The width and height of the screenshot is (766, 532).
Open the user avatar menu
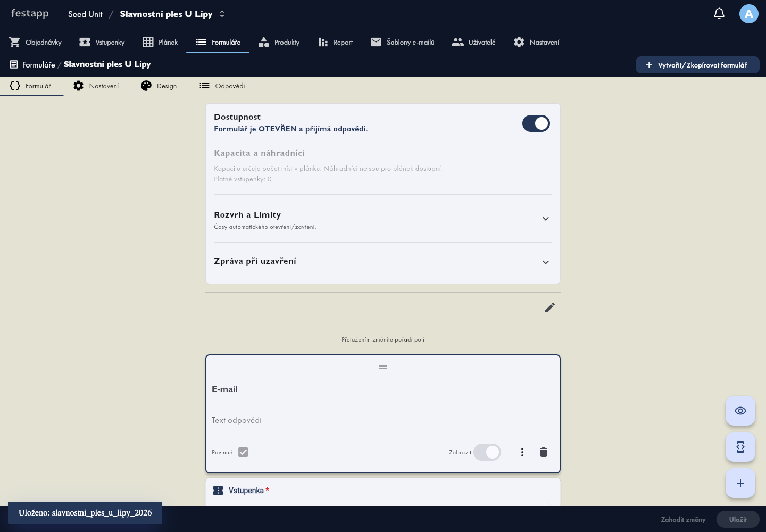point(749,14)
